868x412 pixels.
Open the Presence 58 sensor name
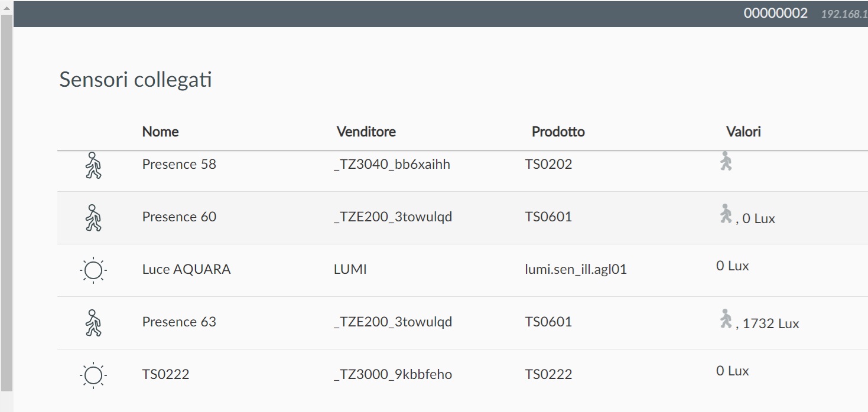[x=179, y=164]
